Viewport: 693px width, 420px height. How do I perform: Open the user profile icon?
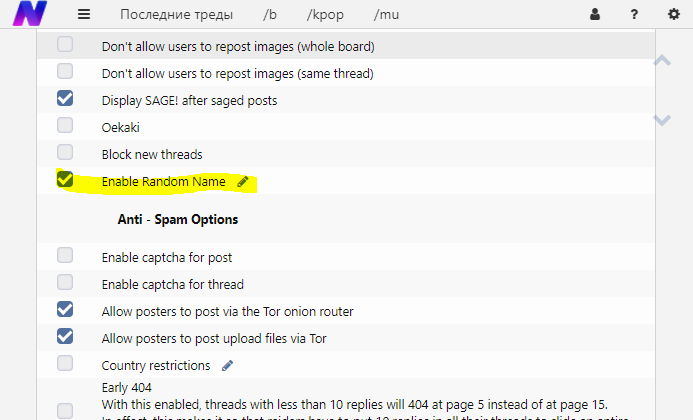596,15
